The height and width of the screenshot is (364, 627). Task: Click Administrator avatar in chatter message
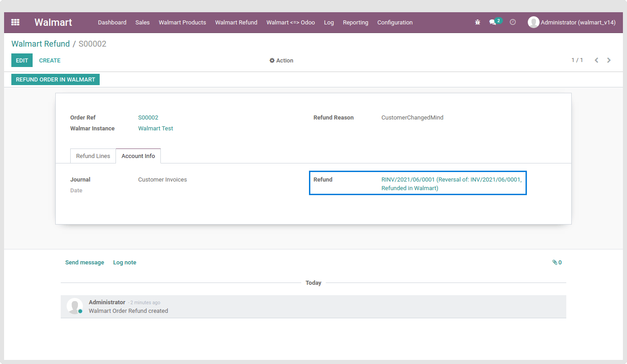[x=74, y=306]
